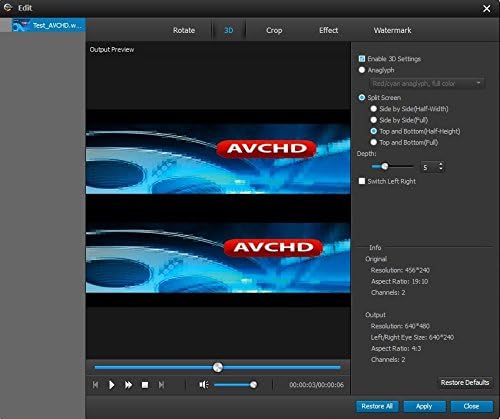The image size is (500, 419).
Task: Increase Depth value with up arrow
Action: click(441, 164)
